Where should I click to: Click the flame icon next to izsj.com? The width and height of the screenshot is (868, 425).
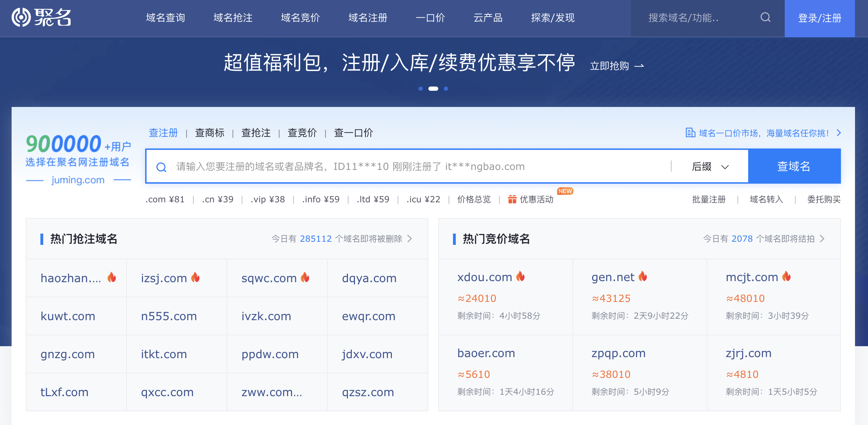click(x=195, y=278)
